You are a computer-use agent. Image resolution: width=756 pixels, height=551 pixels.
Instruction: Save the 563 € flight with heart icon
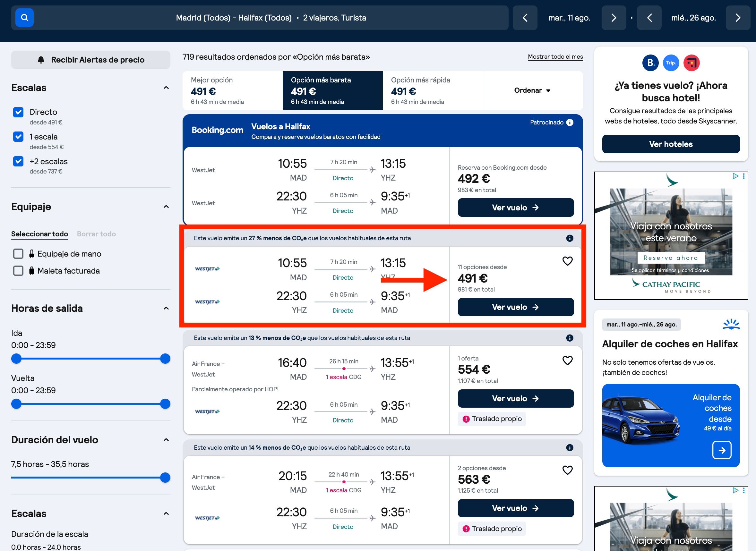[568, 470]
